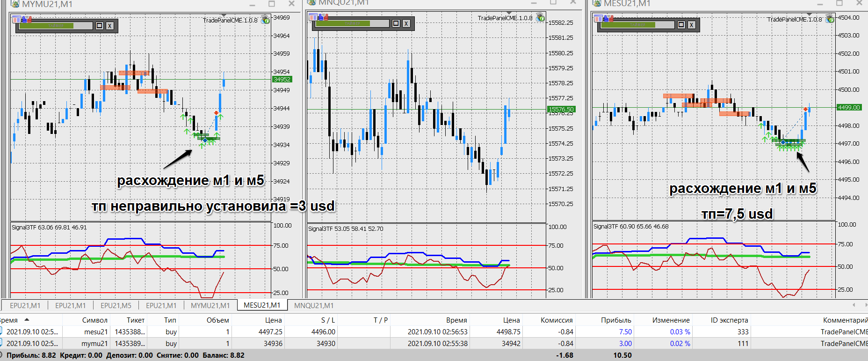Close the timer panel on MYMU21 chart
Viewport: 868px width, 361px height.
pyautogui.click(x=110, y=26)
